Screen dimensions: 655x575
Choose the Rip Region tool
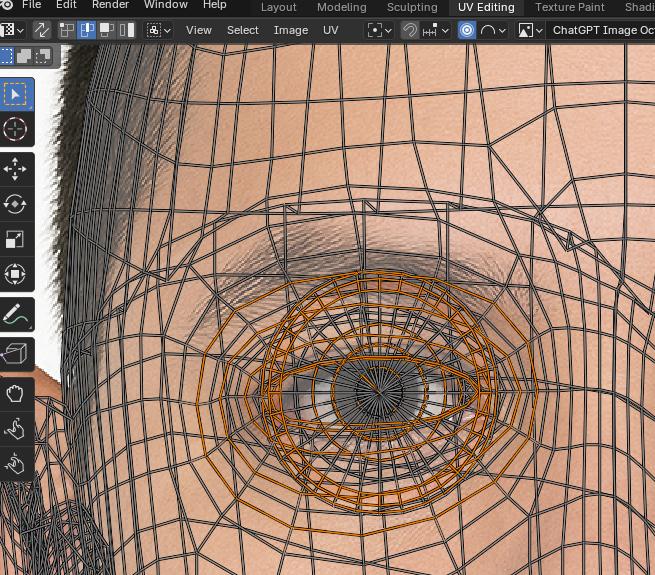(16, 354)
